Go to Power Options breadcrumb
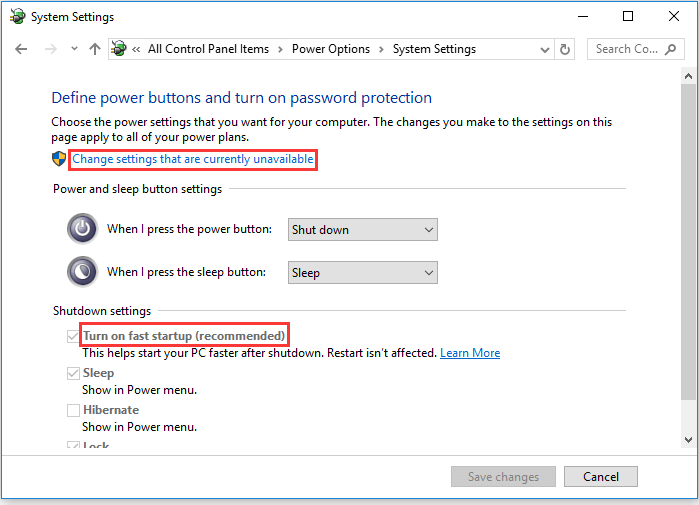Screen dimensions: 699x505 [331, 49]
